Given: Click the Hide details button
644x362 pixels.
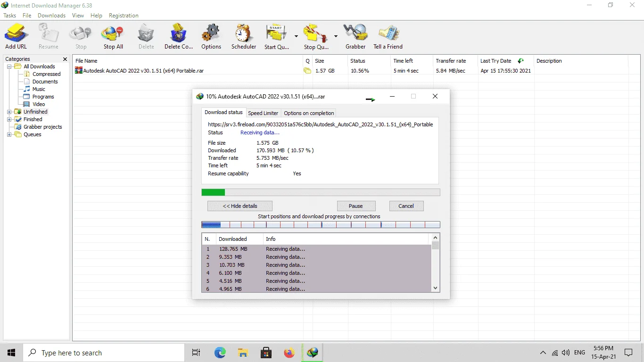Looking at the screenshot, I should tap(240, 206).
